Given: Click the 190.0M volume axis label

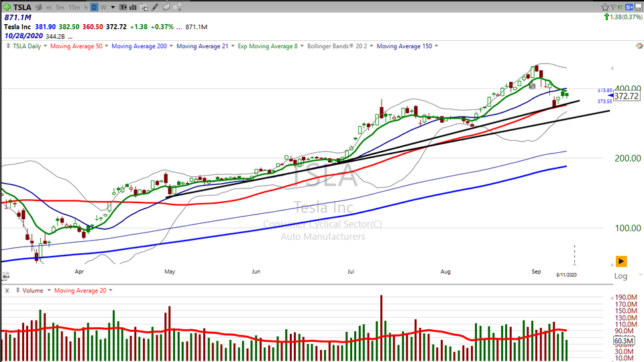Looking at the screenshot, I should (626, 298).
